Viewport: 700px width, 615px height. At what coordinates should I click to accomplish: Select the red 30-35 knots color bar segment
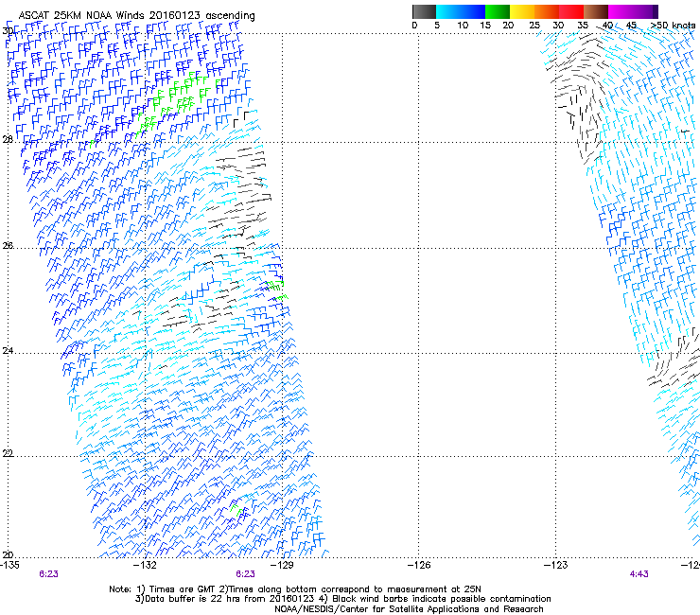(571, 11)
